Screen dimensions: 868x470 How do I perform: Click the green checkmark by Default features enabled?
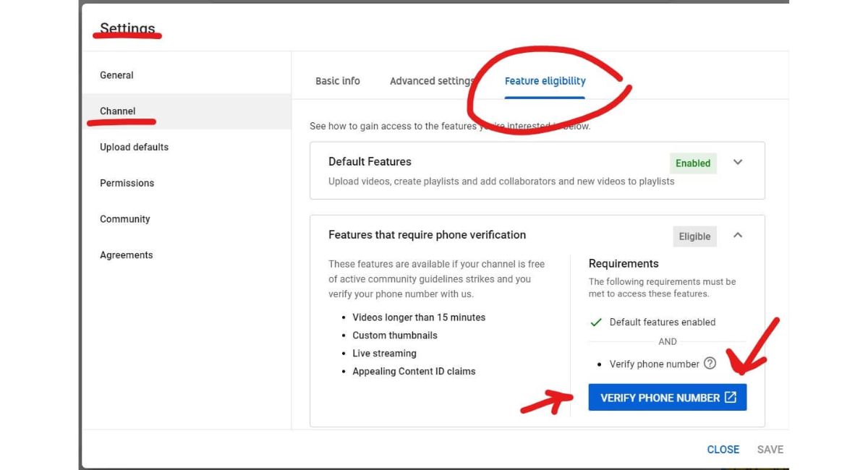pyautogui.click(x=596, y=322)
